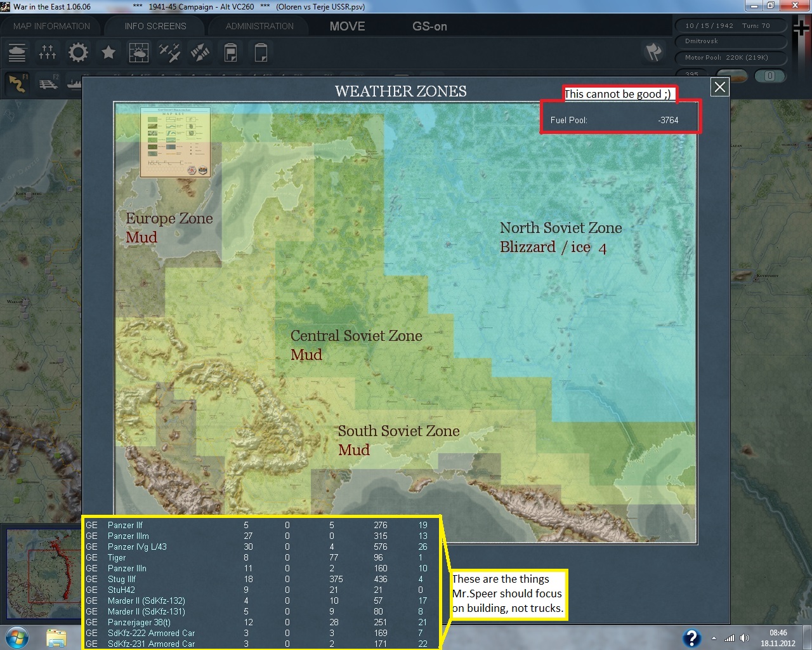The height and width of the screenshot is (650, 812).
Task: Switch to the ADMINISTRATION tab
Action: tap(259, 26)
